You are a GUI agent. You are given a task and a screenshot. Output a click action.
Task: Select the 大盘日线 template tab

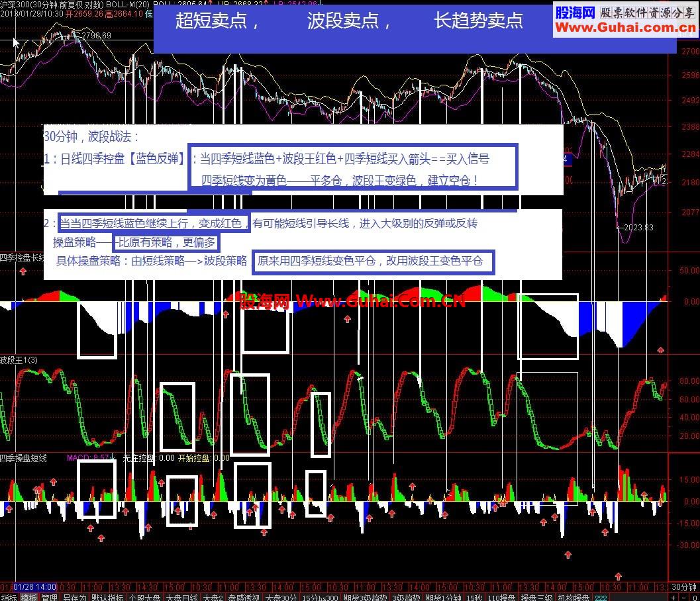coord(181,598)
